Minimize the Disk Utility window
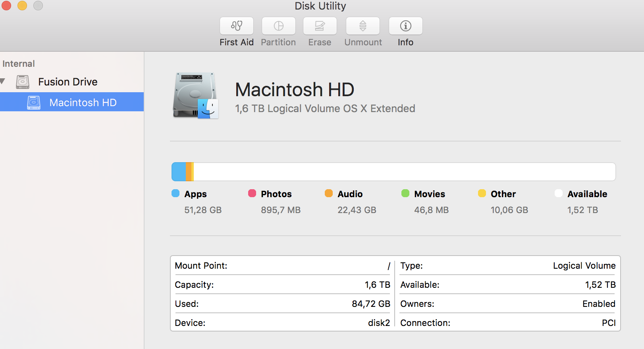 coord(22,6)
